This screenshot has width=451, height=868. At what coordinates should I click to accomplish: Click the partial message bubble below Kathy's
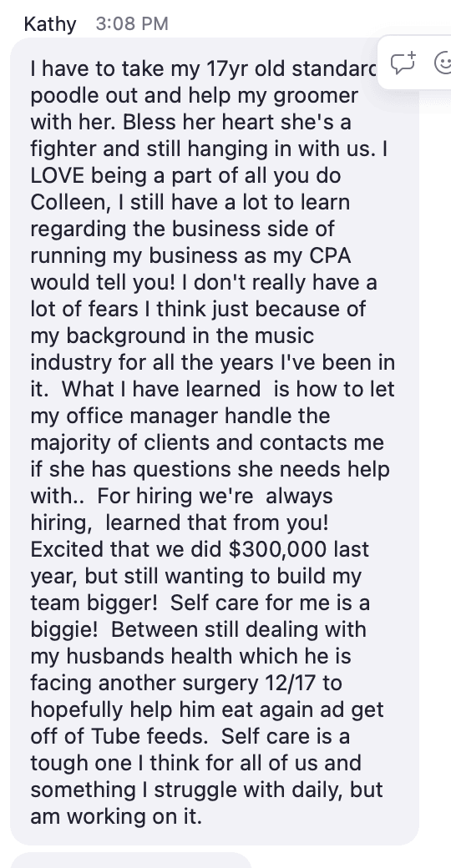131,860
